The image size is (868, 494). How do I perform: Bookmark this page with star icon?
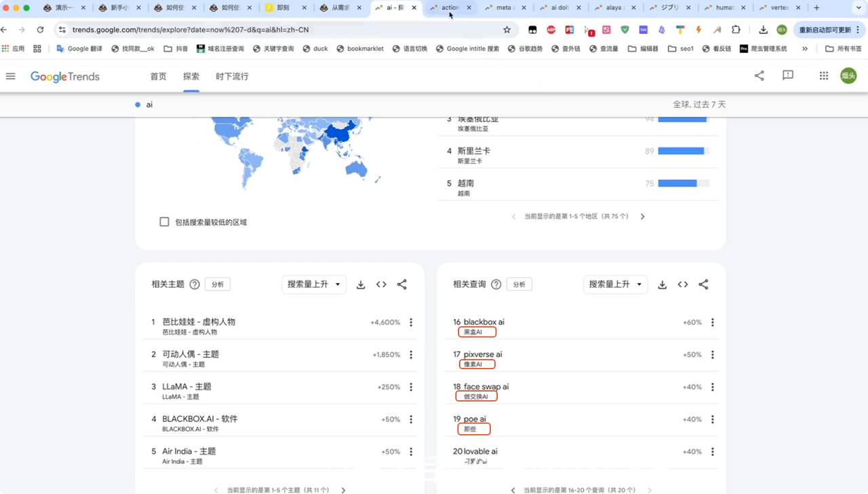click(x=507, y=30)
